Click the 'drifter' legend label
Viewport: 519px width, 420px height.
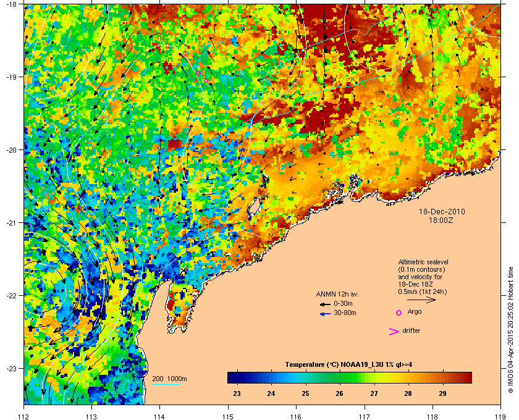[x=411, y=330]
